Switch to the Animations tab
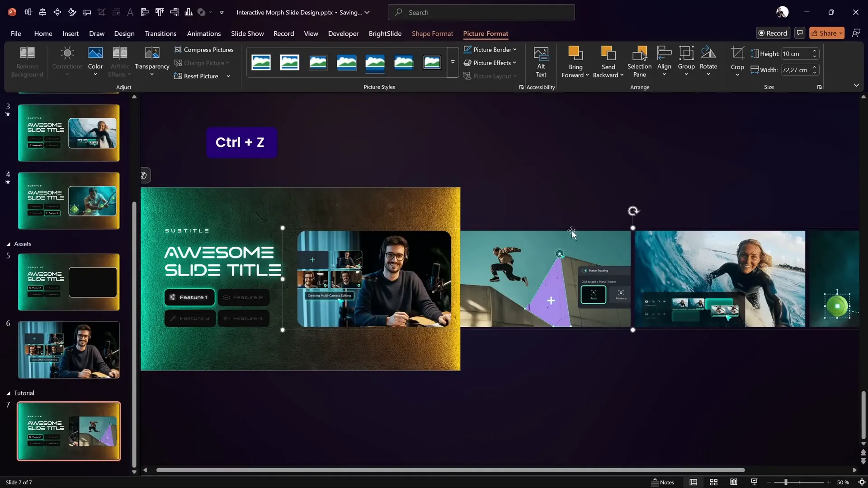 pyautogui.click(x=204, y=33)
